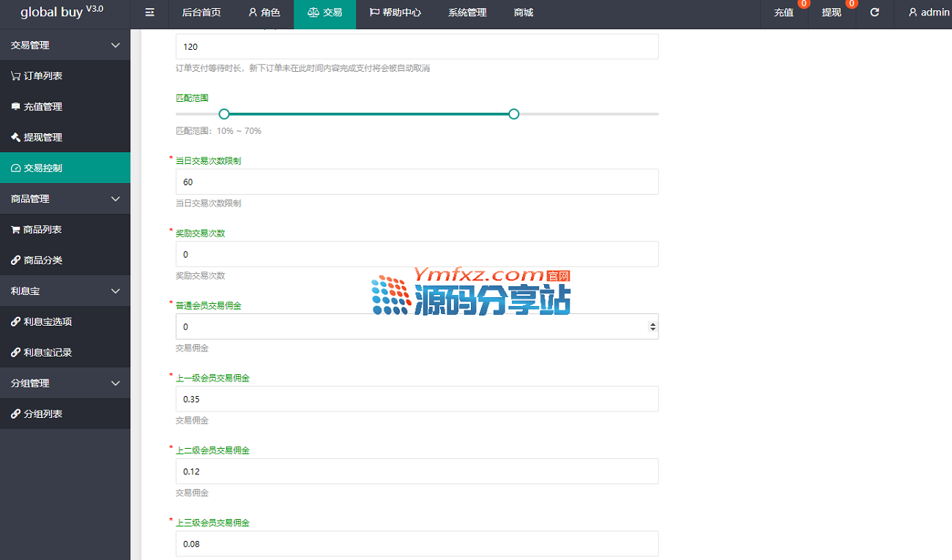Open 商品列表 in the sidebar
Viewport: 952px width, 560px height.
tap(42, 230)
